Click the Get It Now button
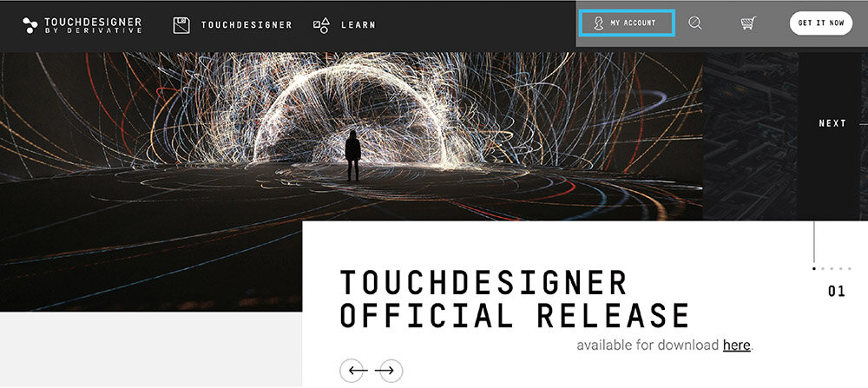The image size is (868, 388). click(821, 23)
